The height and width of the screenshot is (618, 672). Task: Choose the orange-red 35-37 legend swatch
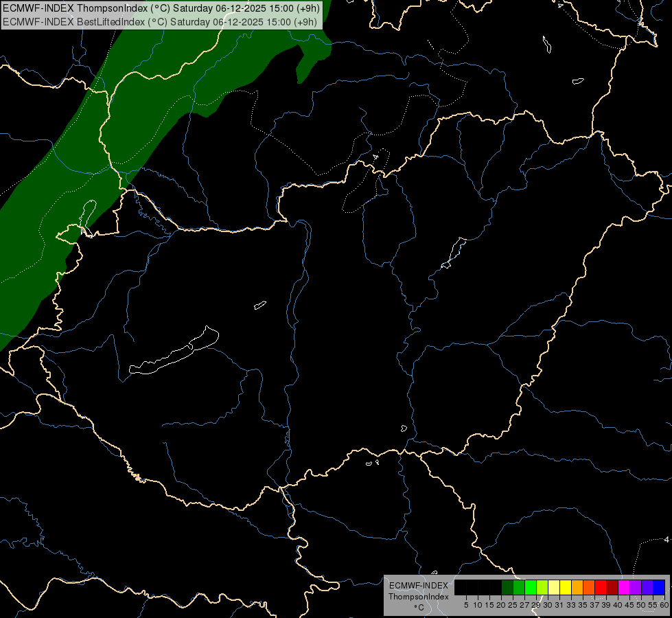(x=589, y=587)
